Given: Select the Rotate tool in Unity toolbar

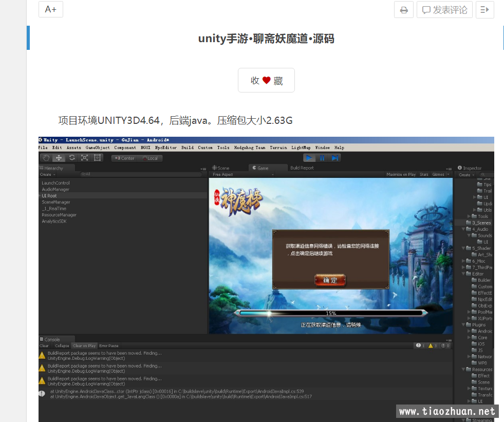Looking at the screenshot, I should click(x=72, y=158).
